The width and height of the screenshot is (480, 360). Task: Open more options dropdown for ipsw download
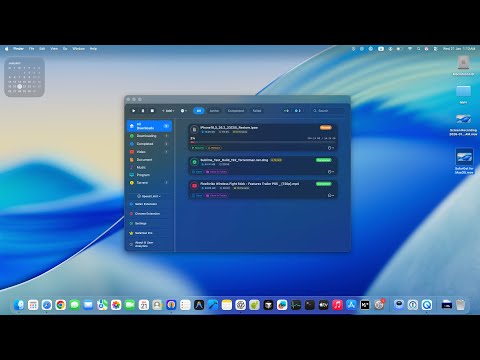(x=331, y=148)
